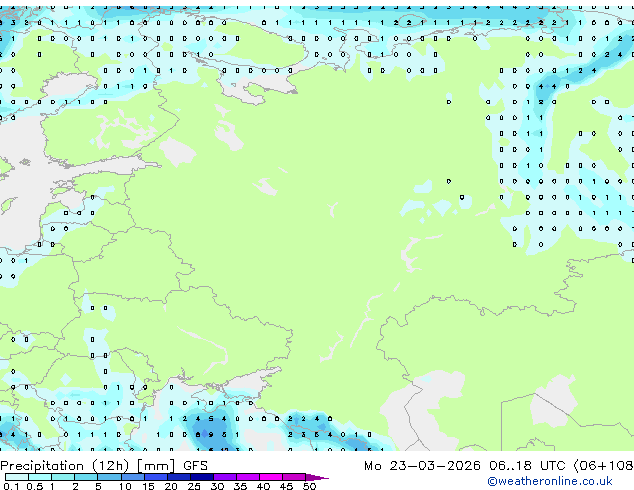634x490 pixels.
Task: Select the 0.1–0.5 mm legend swatch
Action: [17, 477]
